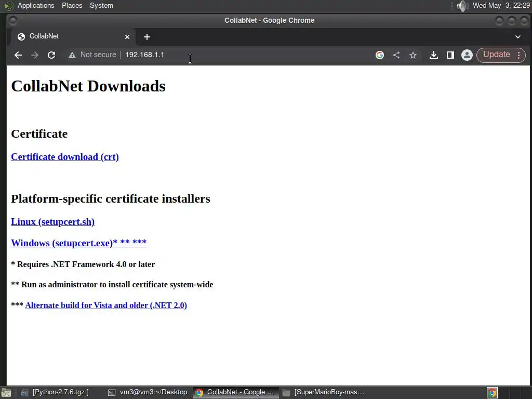
Task: Download Windows (setupcert.exe) installer
Action: click(79, 243)
